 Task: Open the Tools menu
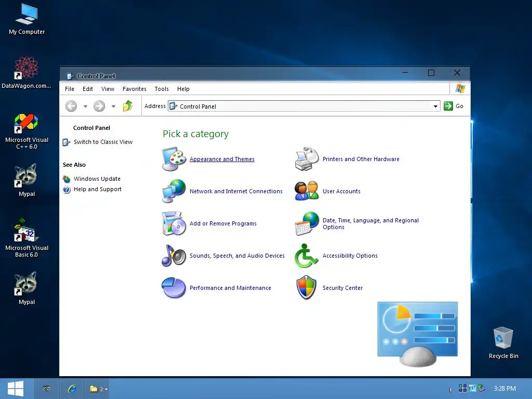pos(162,89)
